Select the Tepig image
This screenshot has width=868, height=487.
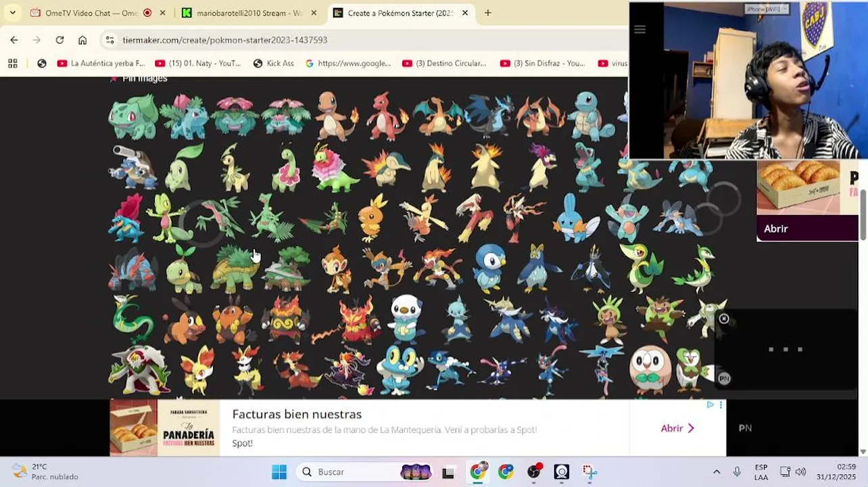(184, 319)
